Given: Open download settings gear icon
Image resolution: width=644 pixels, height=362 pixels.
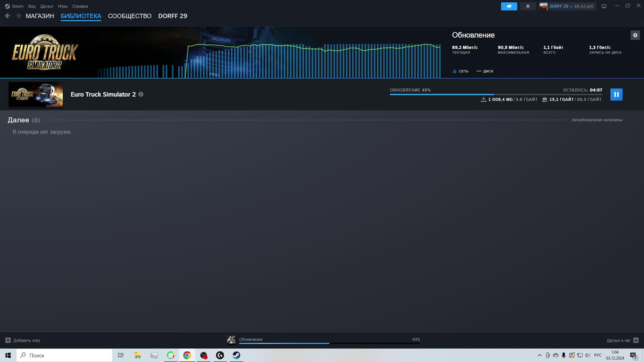Looking at the screenshot, I should coord(635,35).
